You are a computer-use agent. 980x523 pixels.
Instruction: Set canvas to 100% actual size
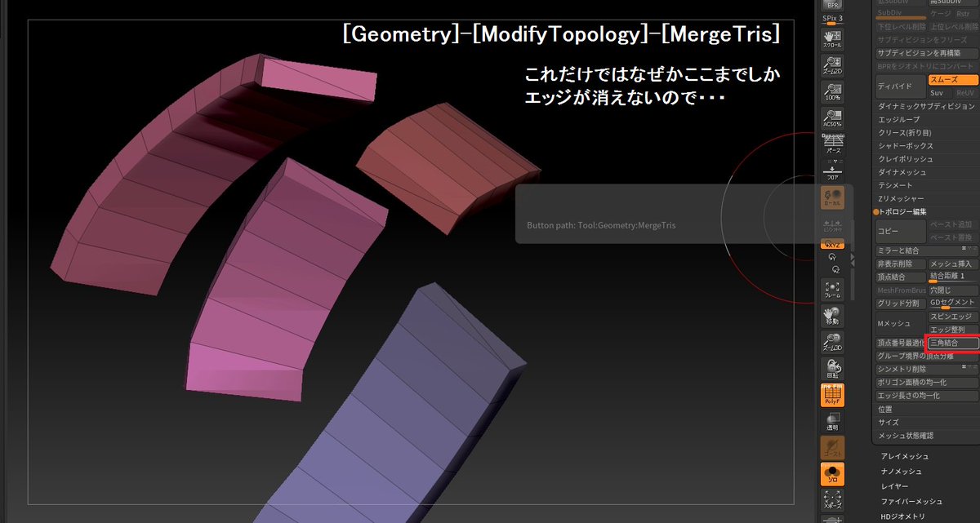[x=833, y=91]
